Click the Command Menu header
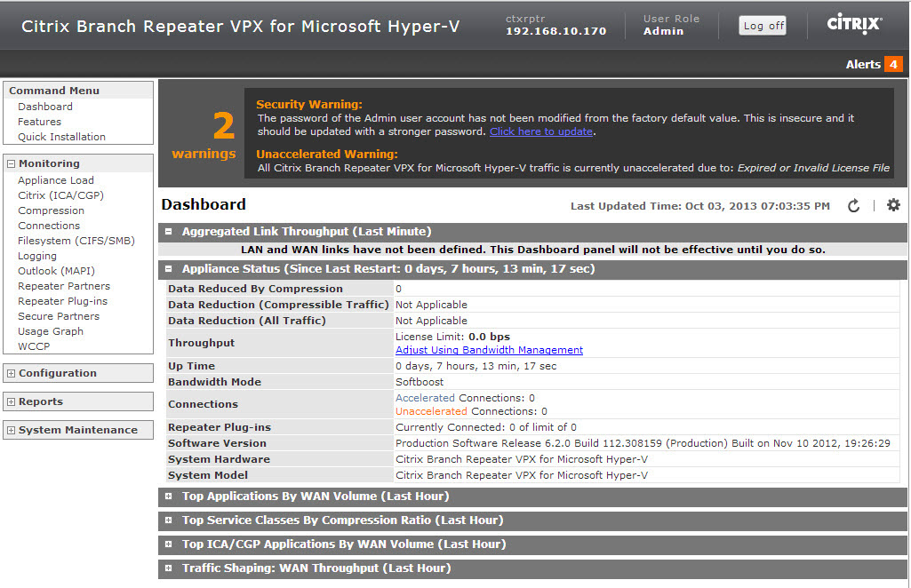 (54, 91)
